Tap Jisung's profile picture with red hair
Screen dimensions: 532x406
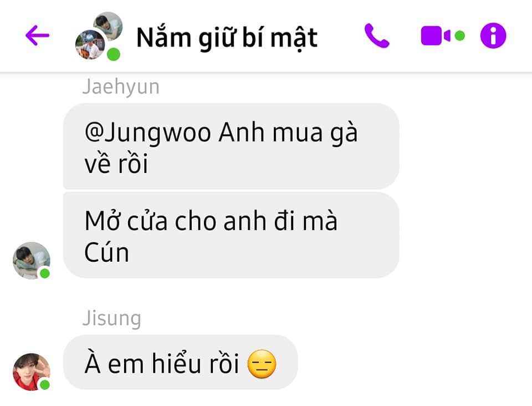[31, 372]
